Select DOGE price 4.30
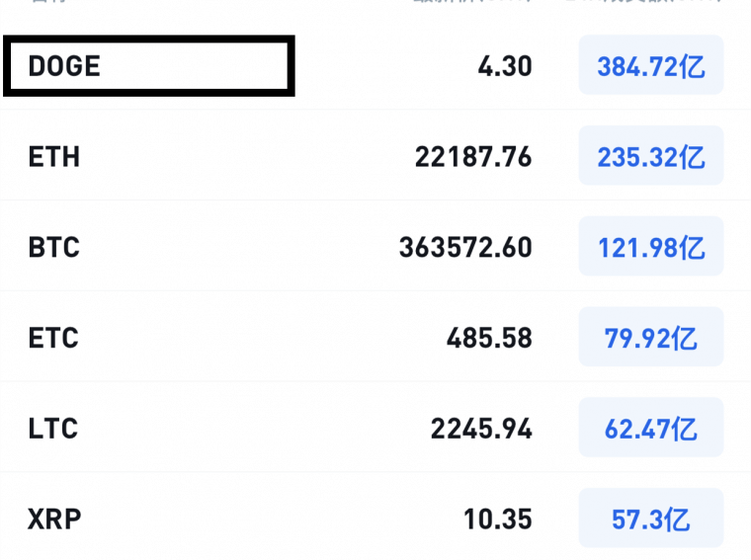751x560 pixels. [505, 66]
